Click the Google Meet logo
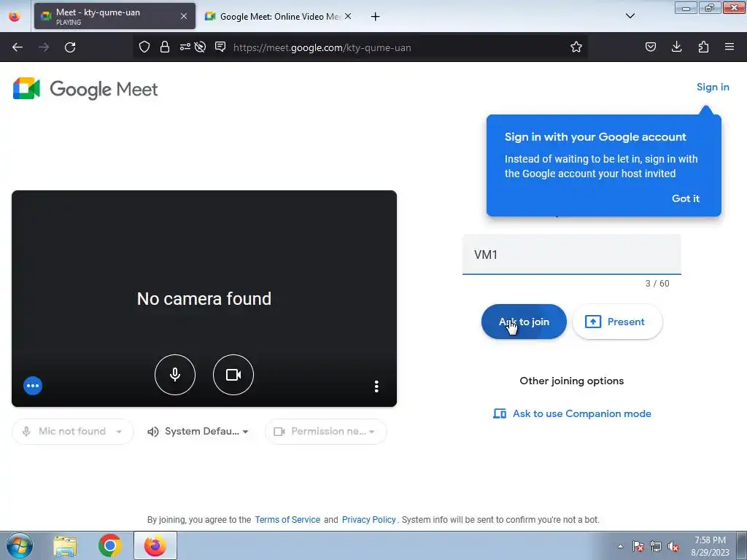747x560 pixels. [85, 89]
